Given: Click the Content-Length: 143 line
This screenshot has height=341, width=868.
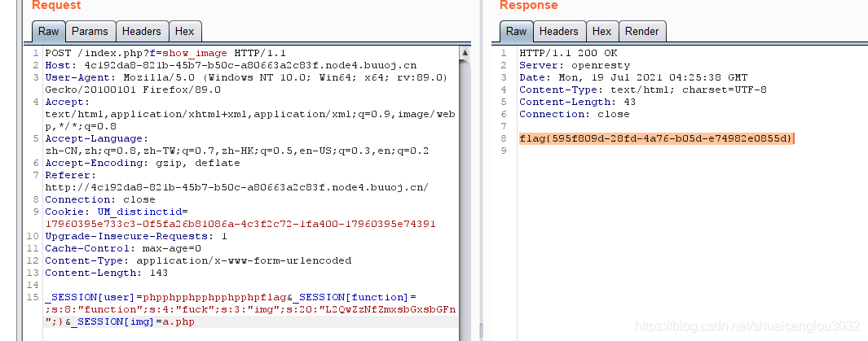Looking at the screenshot, I should [x=106, y=273].
